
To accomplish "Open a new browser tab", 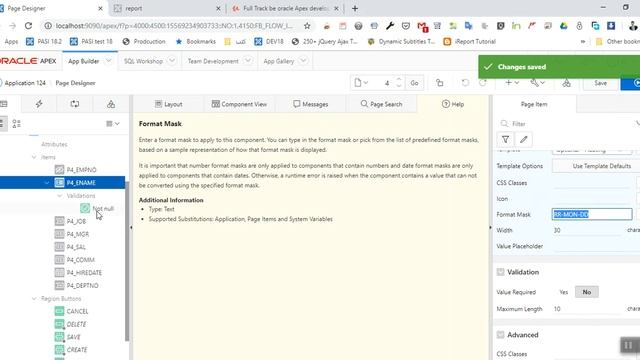I will [x=355, y=8].
